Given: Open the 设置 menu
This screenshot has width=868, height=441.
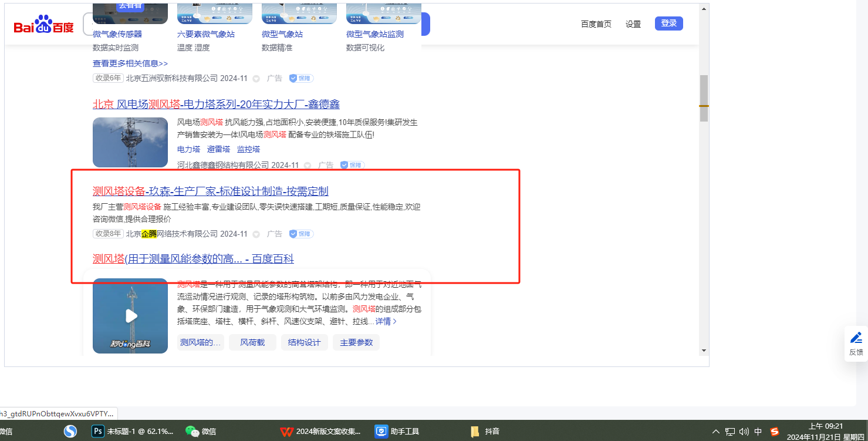Looking at the screenshot, I should (x=633, y=24).
